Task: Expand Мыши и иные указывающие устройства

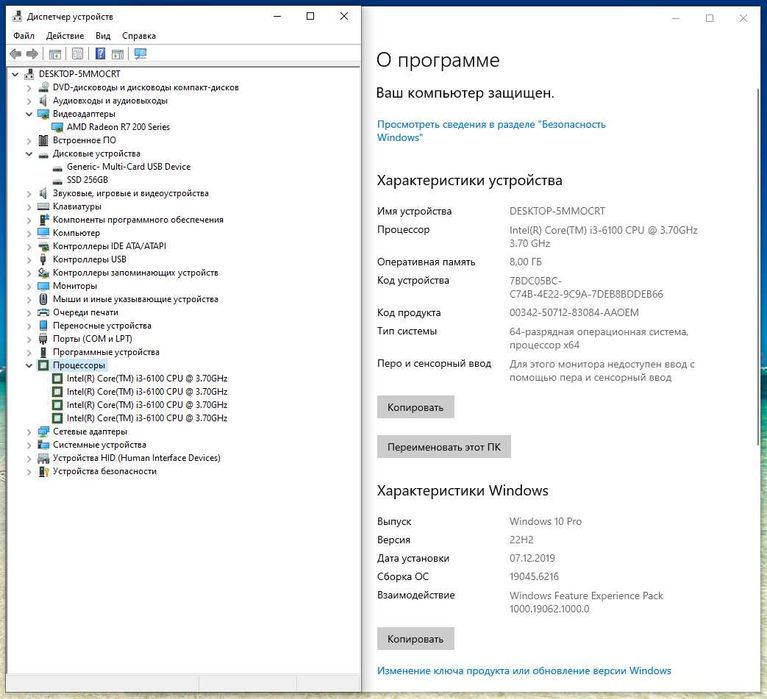Action: click(29, 299)
